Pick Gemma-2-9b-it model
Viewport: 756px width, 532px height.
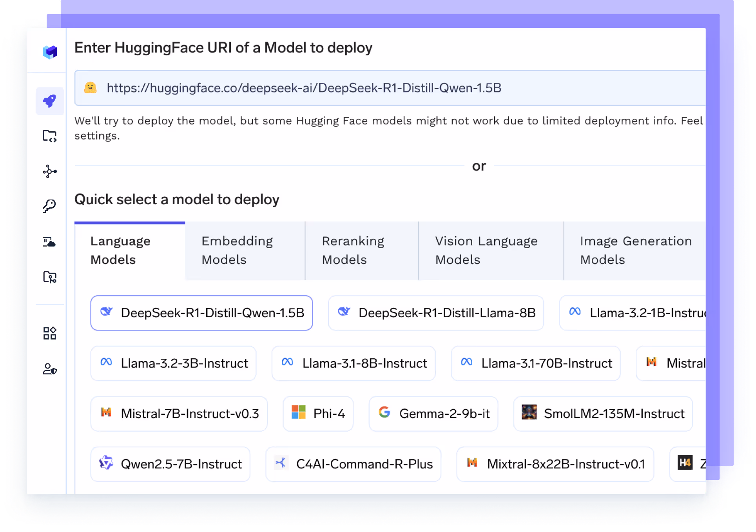(433, 414)
